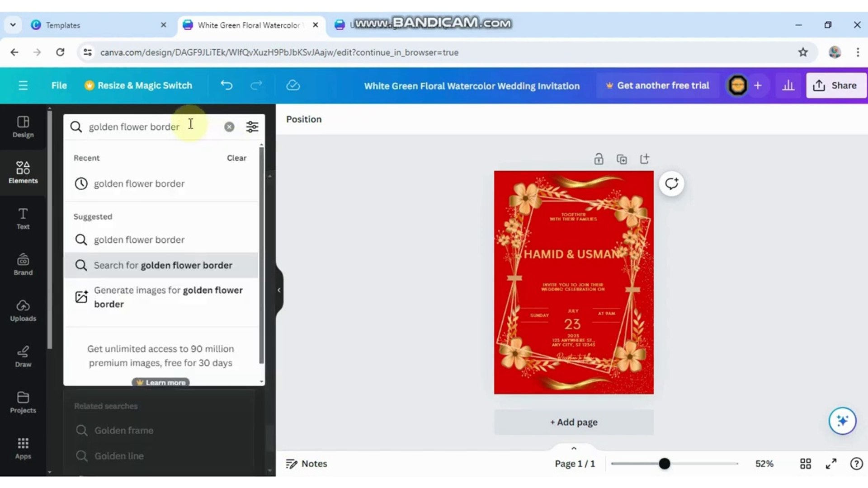Screen dimensions: 868x488
Task: Click the Undo arrow in the toolbar
Action: [x=226, y=85]
